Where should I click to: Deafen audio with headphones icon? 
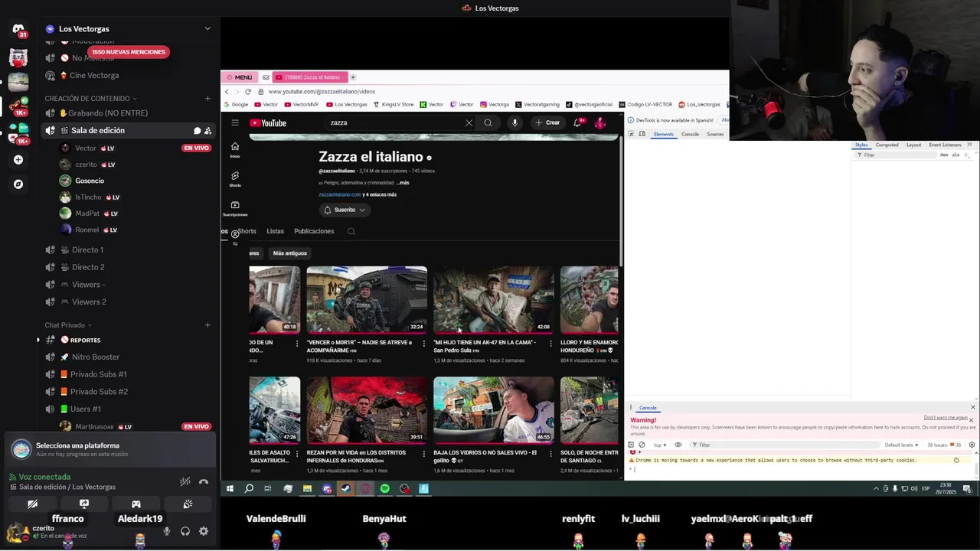185,531
